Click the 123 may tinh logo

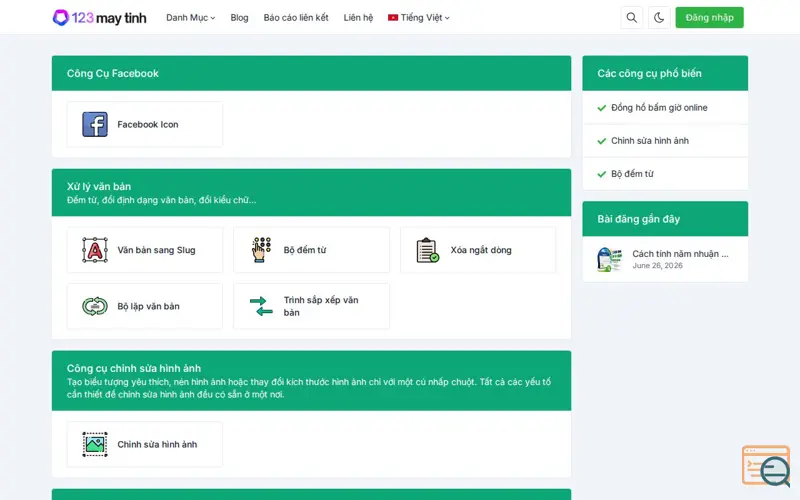[99, 18]
